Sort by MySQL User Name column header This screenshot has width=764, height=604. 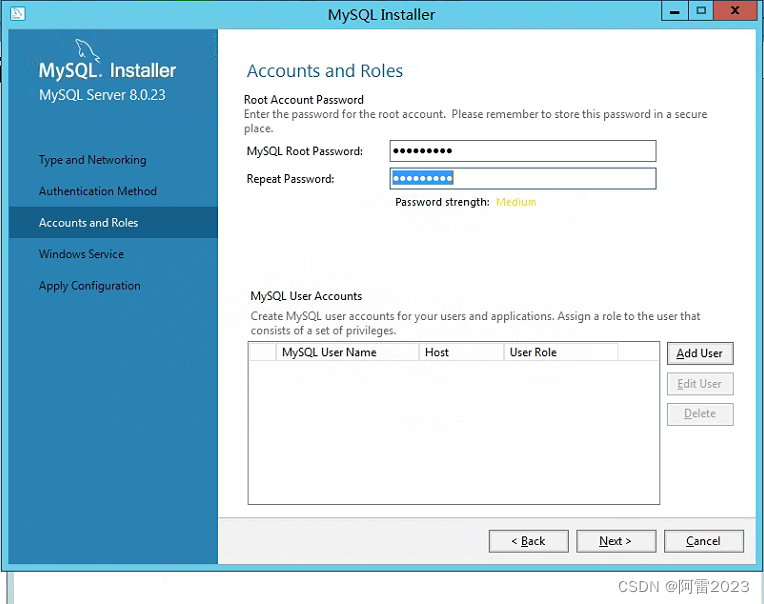347,352
